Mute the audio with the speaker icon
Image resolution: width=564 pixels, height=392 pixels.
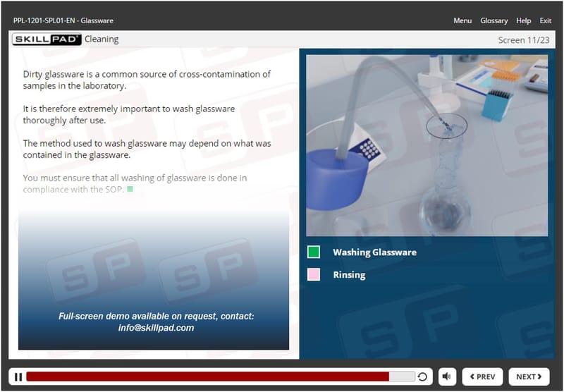click(448, 376)
